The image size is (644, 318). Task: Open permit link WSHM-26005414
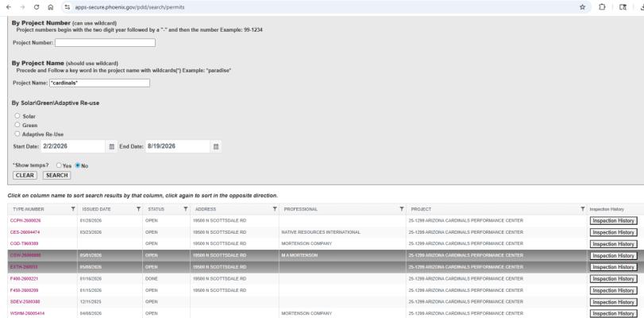click(x=27, y=313)
